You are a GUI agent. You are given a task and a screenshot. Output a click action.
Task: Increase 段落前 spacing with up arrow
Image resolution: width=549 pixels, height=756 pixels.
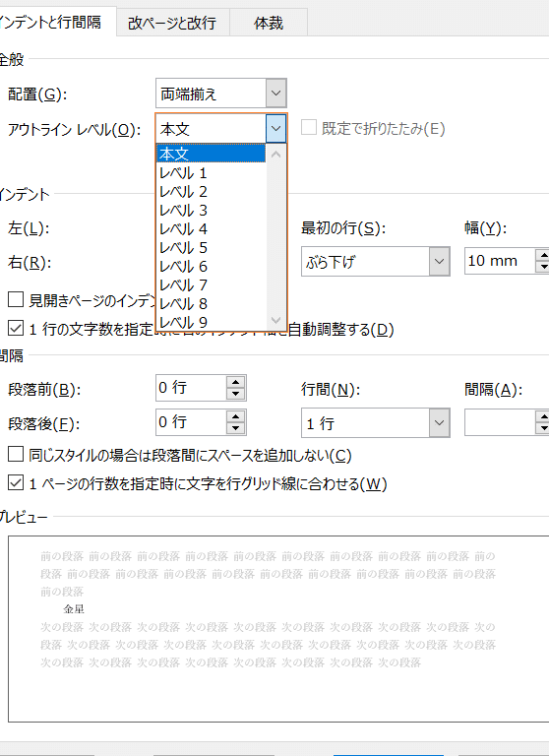(x=236, y=382)
